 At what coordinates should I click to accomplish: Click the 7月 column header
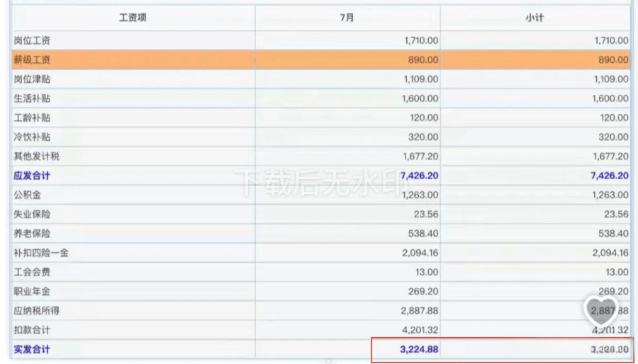(347, 18)
